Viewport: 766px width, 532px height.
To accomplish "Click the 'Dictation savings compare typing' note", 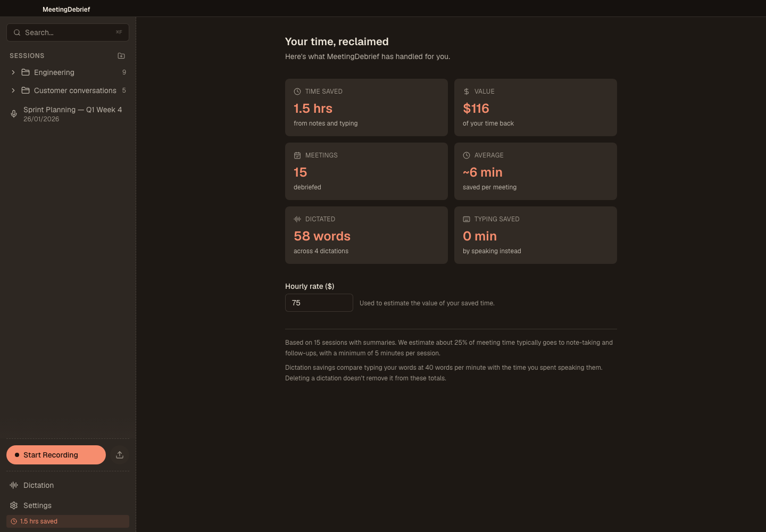I will [x=444, y=373].
